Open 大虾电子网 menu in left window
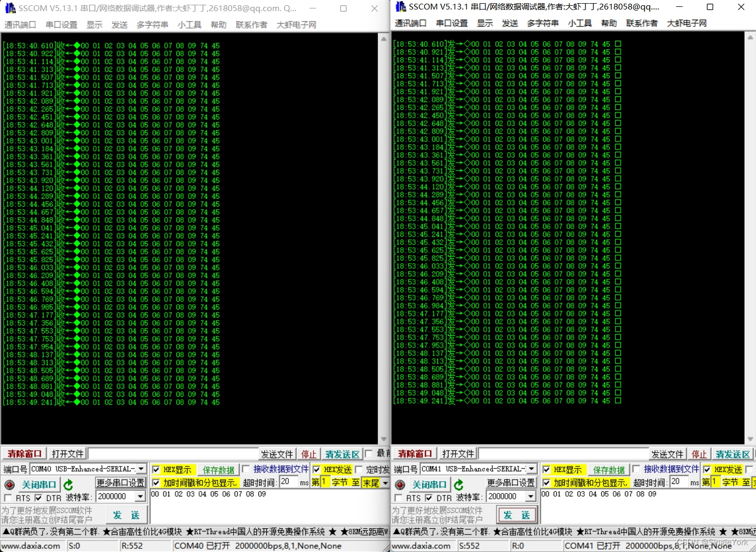This screenshot has height=552, width=756. pos(296,25)
